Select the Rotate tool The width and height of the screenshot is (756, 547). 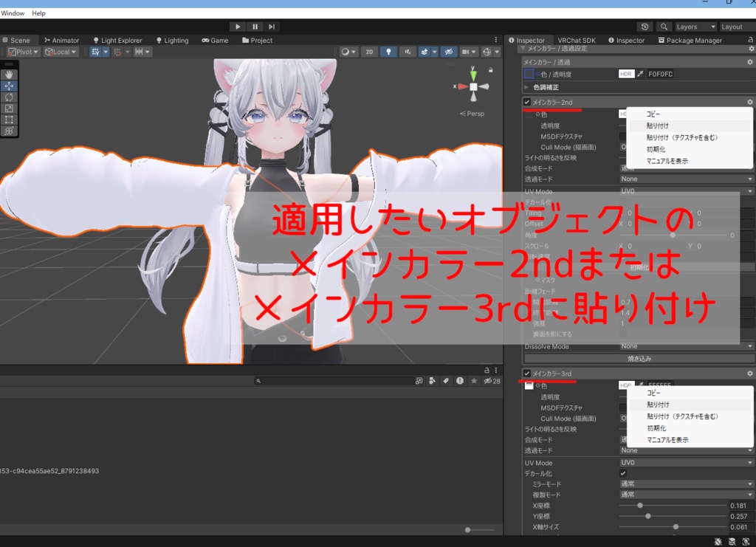[x=9, y=97]
